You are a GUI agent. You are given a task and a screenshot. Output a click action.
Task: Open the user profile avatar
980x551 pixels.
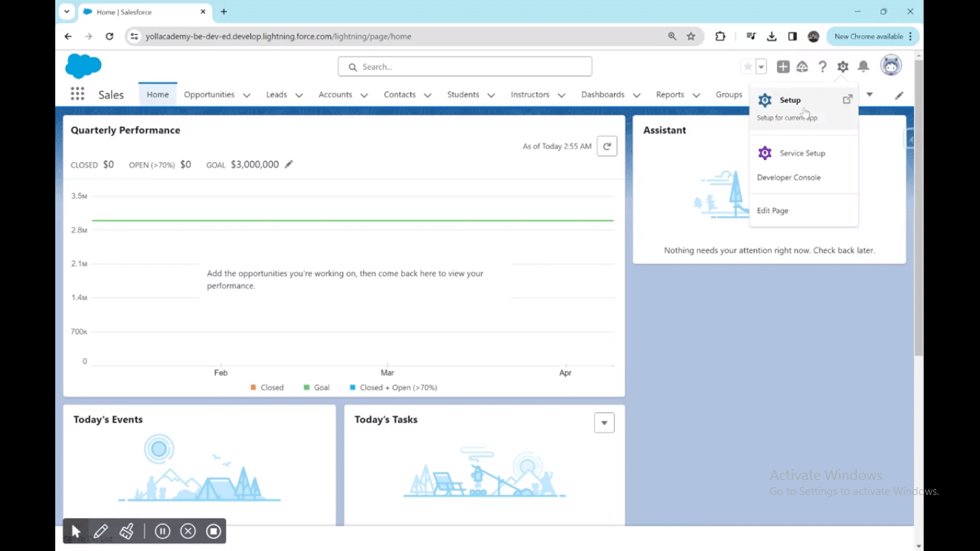(891, 65)
